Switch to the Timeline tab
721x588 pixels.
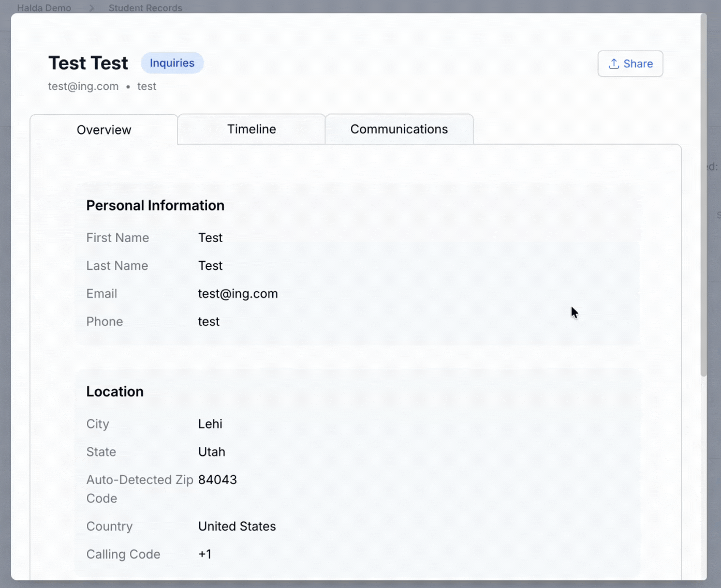point(252,129)
